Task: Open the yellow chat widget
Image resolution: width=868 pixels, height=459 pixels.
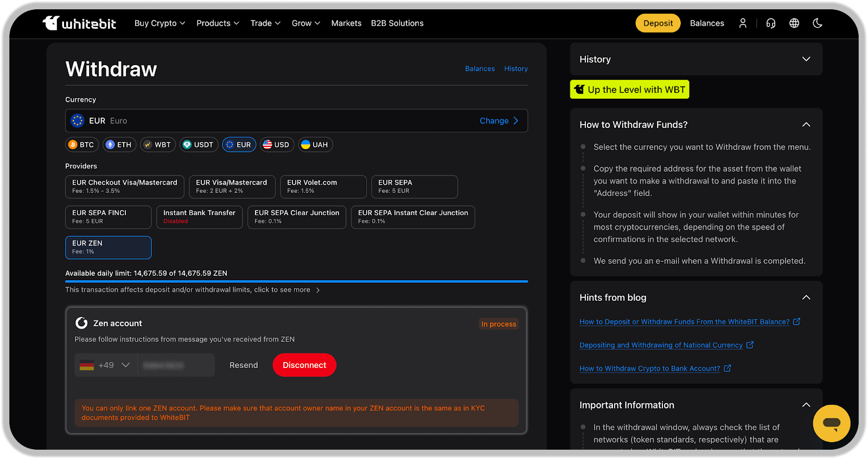Action: (831, 423)
